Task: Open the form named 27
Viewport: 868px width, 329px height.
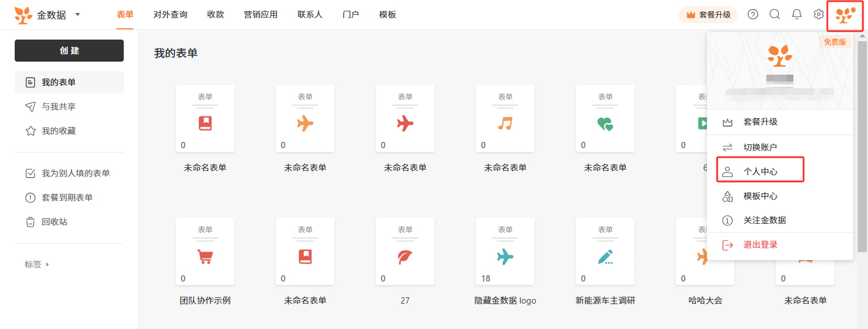Action: click(x=405, y=252)
